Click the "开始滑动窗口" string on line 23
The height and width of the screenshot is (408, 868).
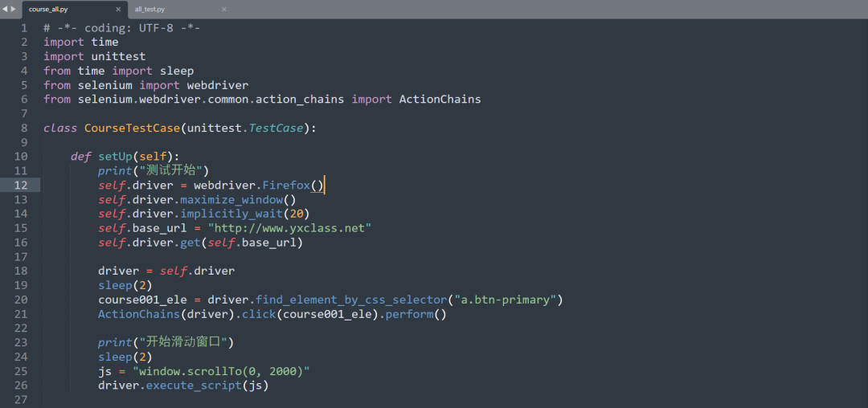[183, 343]
